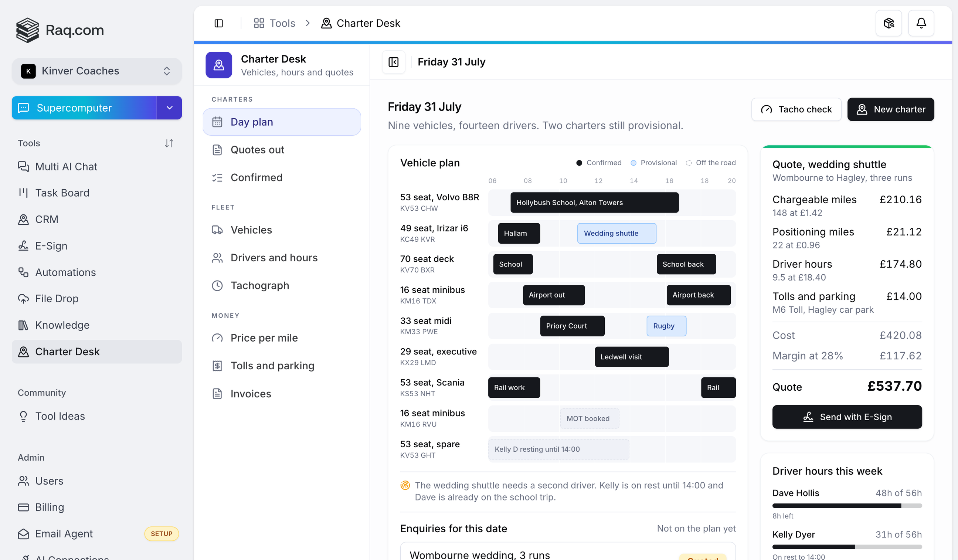Open Users admin page
The height and width of the screenshot is (560, 958).
[x=96, y=481]
